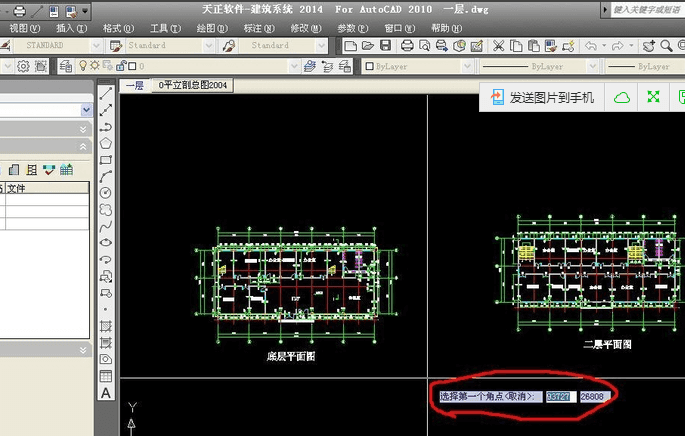Toggle layer 0 on/off light bulb
685x436 pixels.
click(x=83, y=66)
